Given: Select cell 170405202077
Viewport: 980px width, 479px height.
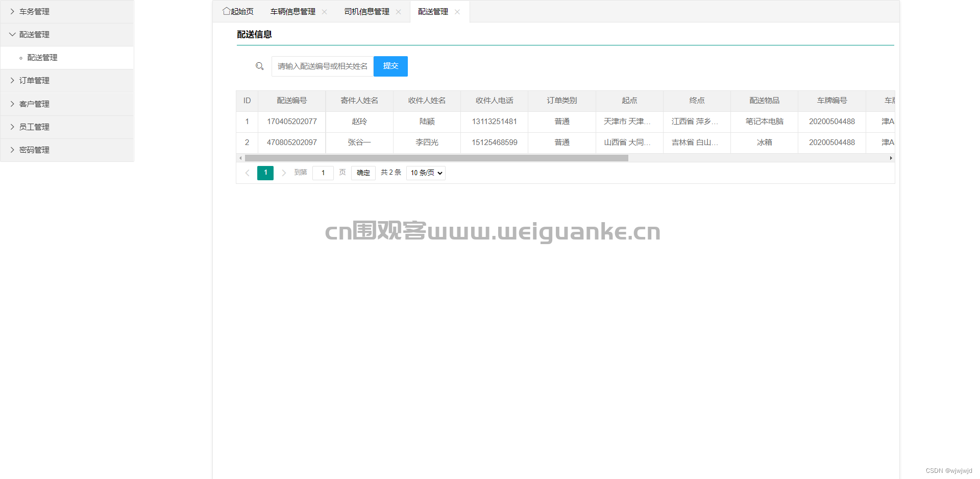Looking at the screenshot, I should [292, 122].
